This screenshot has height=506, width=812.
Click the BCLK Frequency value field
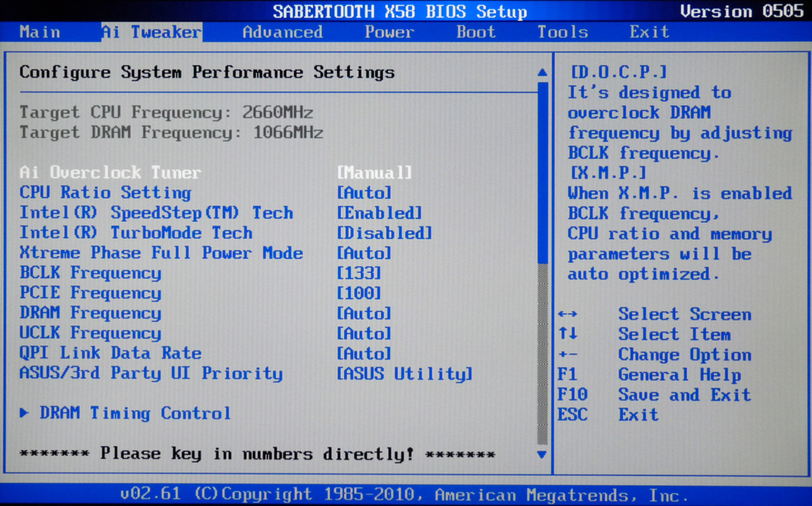[363, 273]
